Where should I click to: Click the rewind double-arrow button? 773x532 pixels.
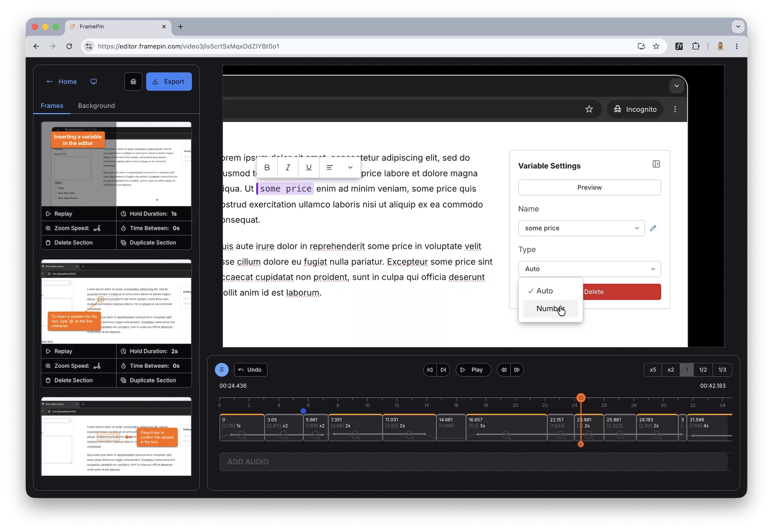(x=504, y=370)
